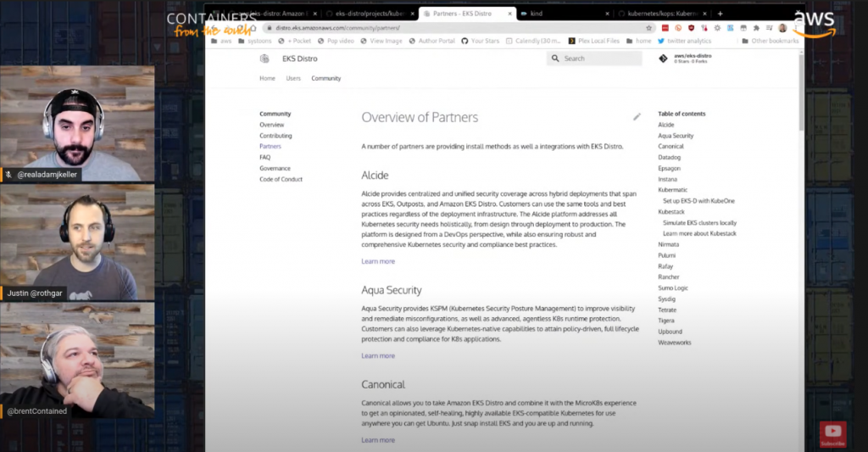The width and height of the screenshot is (868, 452).
Task: Open the aws/eks-distro repository link
Action: coord(685,59)
